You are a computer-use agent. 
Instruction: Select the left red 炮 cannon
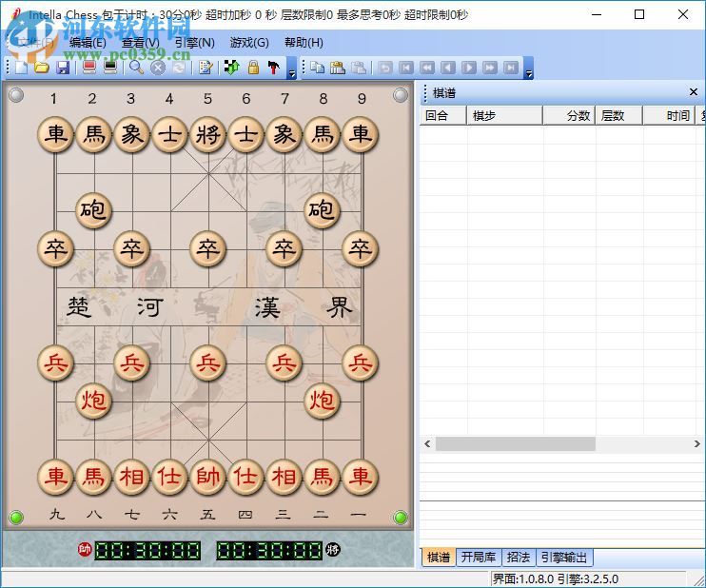(93, 401)
